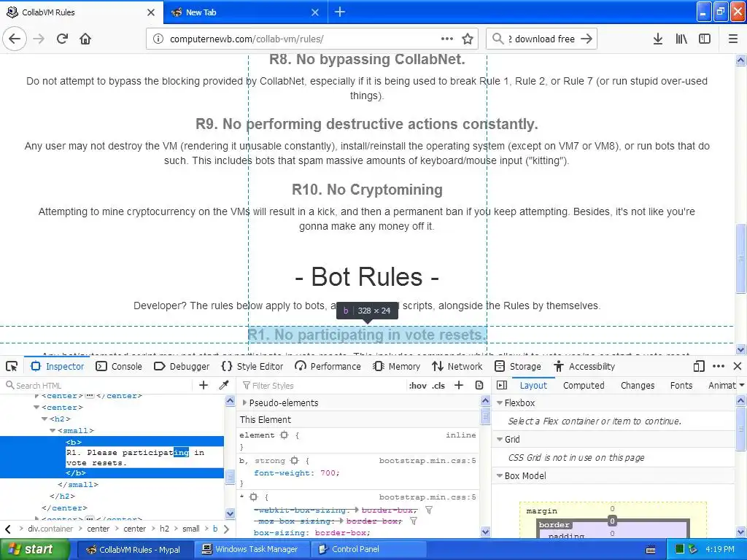Open DevTools customize three-dots menu
Image resolution: width=747 pixels, height=560 pixels.
[719, 366]
